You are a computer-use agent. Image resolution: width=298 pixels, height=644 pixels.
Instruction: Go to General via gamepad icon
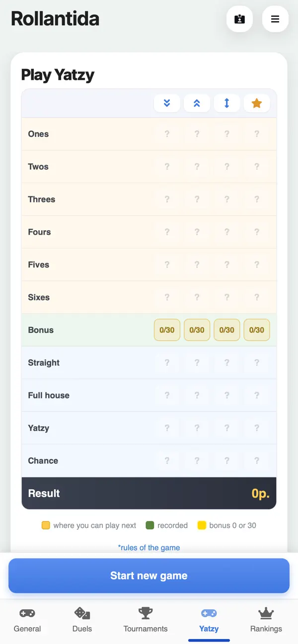27,620
